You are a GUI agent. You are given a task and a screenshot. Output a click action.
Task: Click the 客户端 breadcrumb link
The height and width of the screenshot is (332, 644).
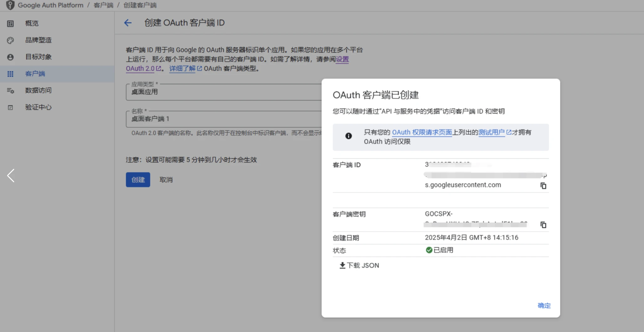[x=103, y=5]
